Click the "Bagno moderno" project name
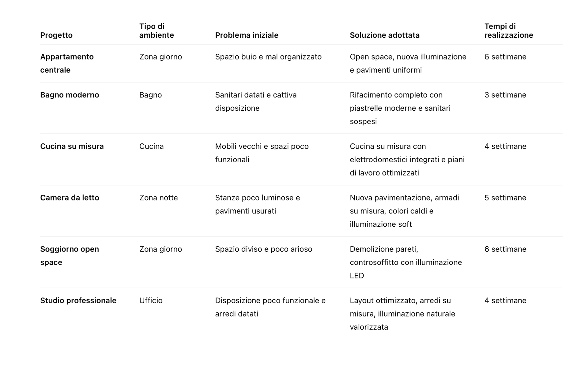Screen dimensions: 588x368 pos(70,95)
